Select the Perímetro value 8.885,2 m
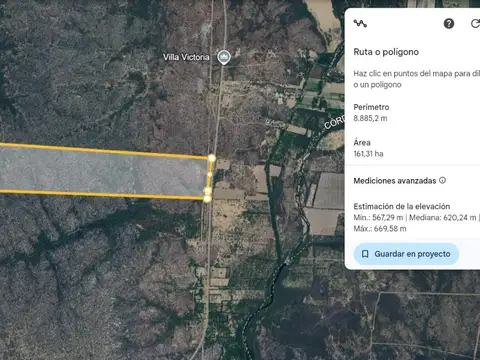 pyautogui.click(x=370, y=118)
